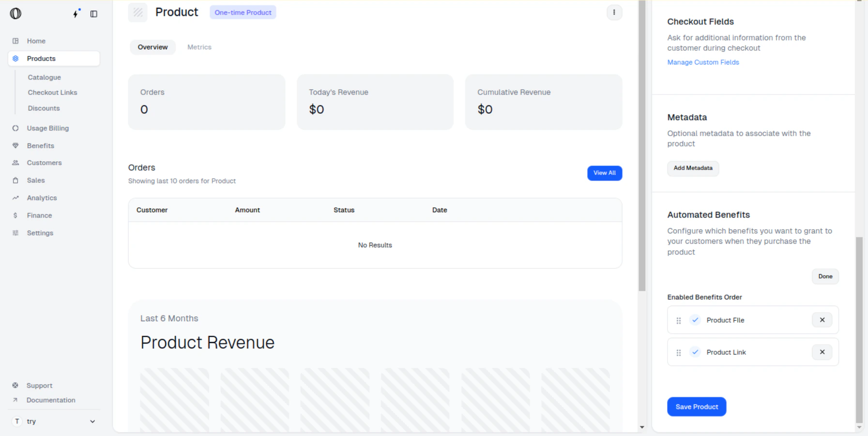The width and height of the screenshot is (868, 436).
Task: Switch to the Overview tab
Action: pos(152,47)
